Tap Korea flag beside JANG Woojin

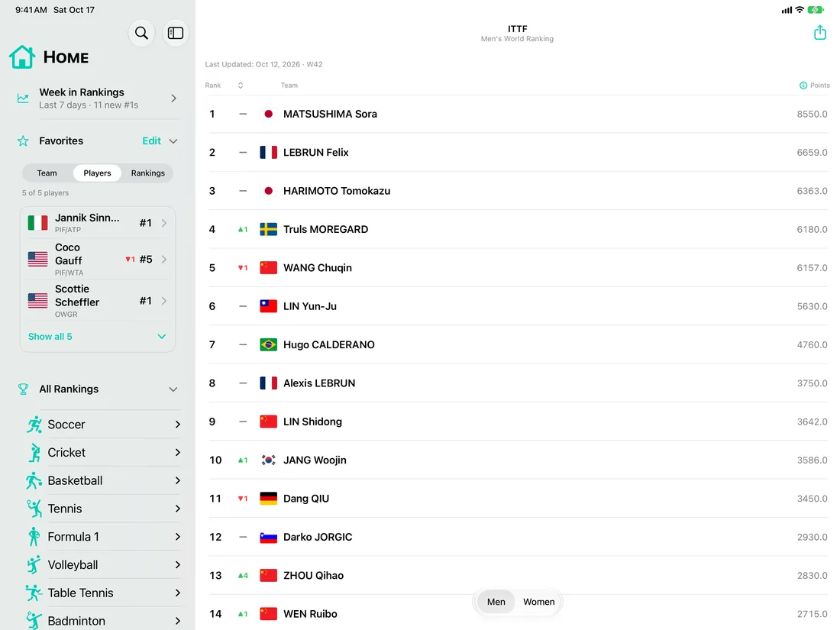268,460
